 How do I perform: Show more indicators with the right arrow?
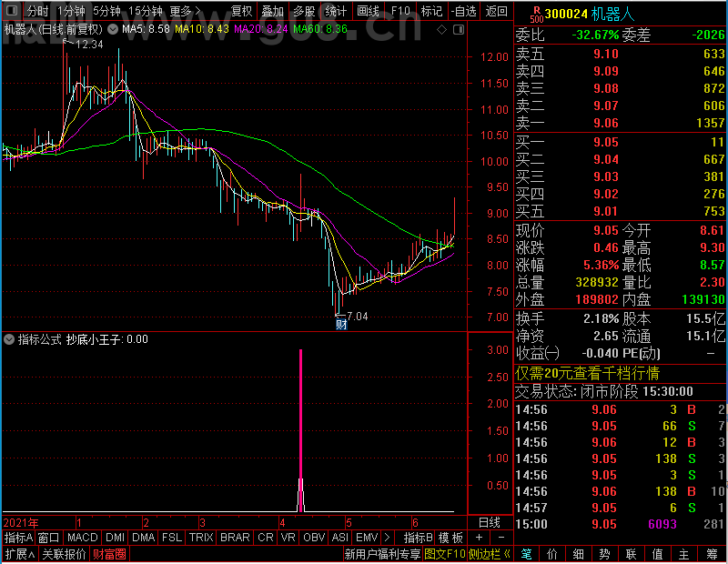[387, 538]
